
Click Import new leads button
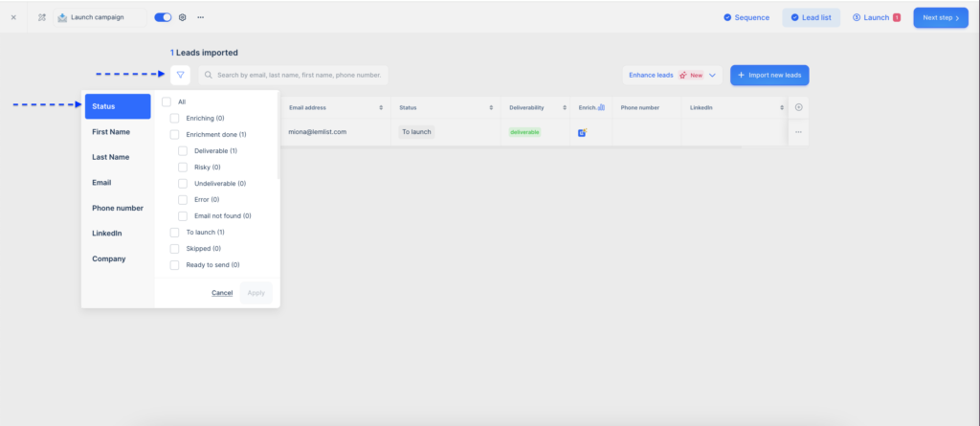pos(769,75)
